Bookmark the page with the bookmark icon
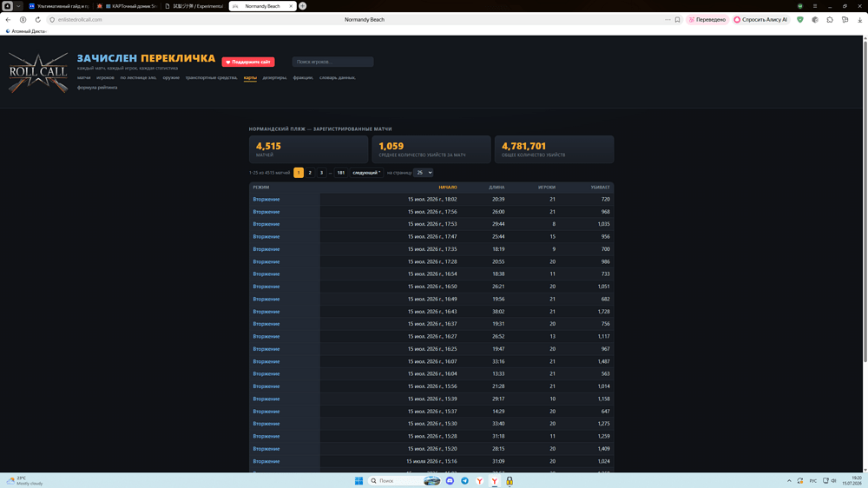 tap(678, 19)
